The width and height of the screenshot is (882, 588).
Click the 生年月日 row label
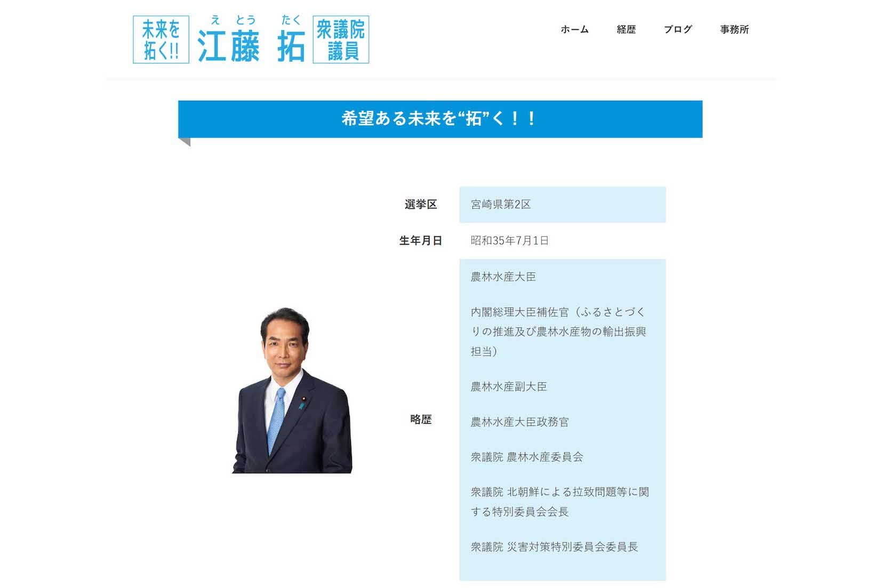pyautogui.click(x=421, y=240)
